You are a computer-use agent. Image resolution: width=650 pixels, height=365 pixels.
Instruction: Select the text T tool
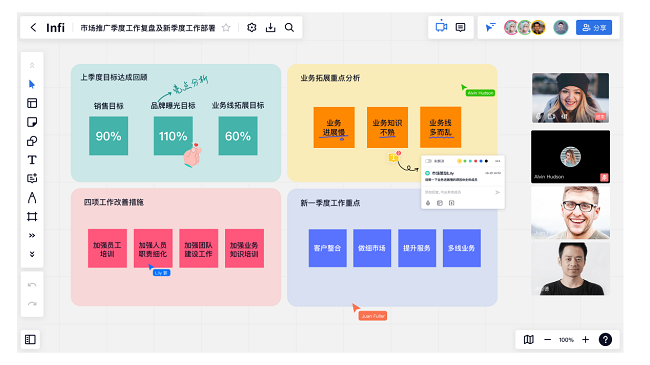(x=32, y=160)
